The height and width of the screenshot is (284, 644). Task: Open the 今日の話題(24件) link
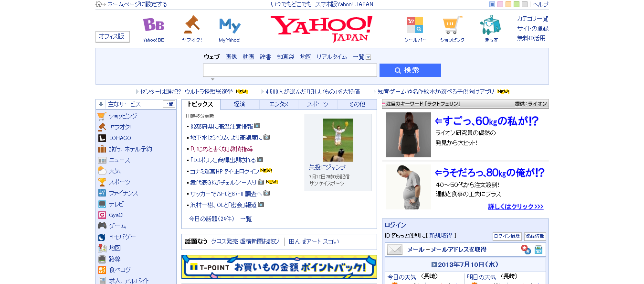coord(211,219)
